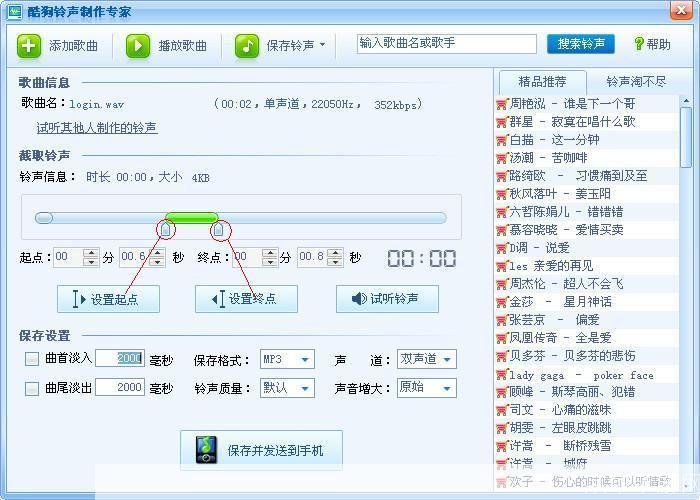Select 胡雯 - 左眼皮跳跳 row
Image resolution: width=700 pixels, height=500 pixels.
click(x=587, y=428)
